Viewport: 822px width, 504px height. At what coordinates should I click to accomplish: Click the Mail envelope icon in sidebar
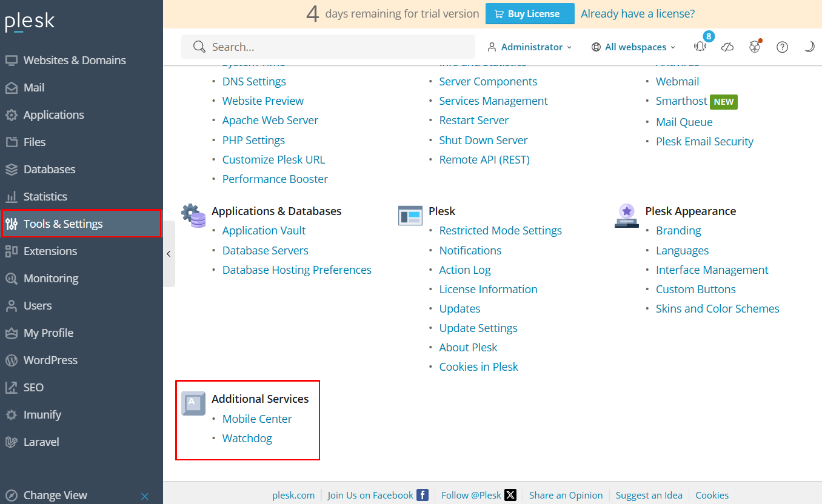pyautogui.click(x=12, y=88)
